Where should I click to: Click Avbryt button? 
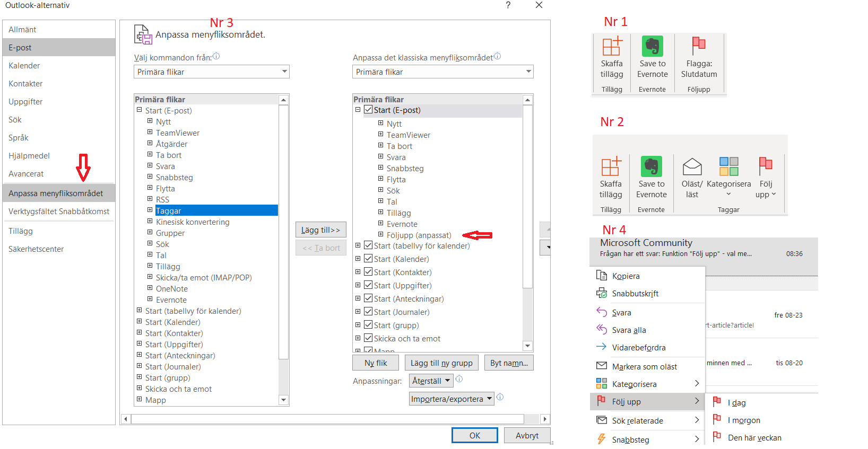[527, 435]
